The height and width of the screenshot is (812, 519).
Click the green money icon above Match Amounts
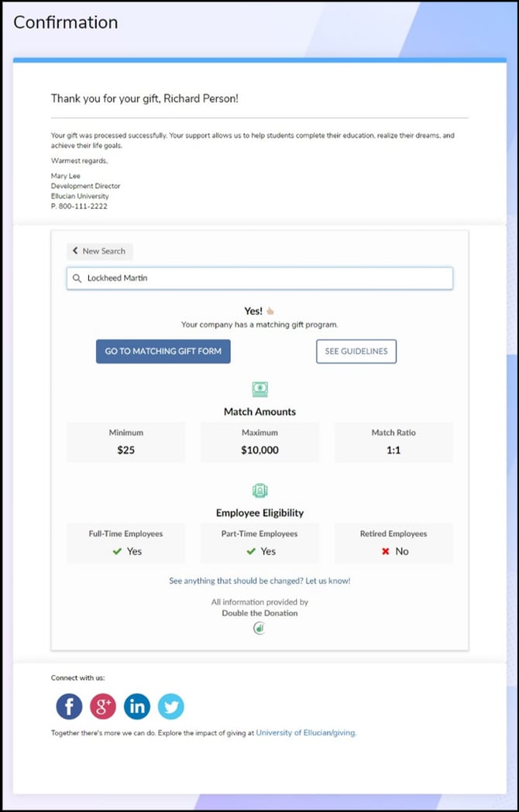coord(259,389)
